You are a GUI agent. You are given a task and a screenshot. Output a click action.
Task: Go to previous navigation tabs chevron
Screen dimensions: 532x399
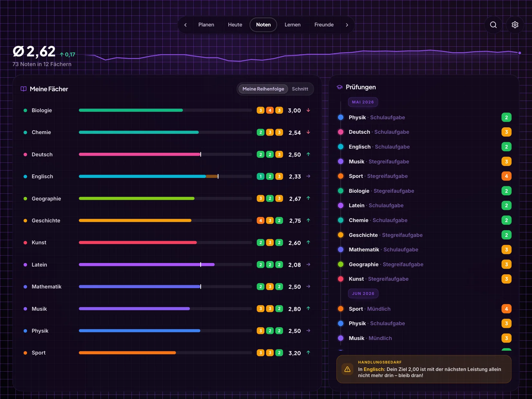click(x=185, y=25)
